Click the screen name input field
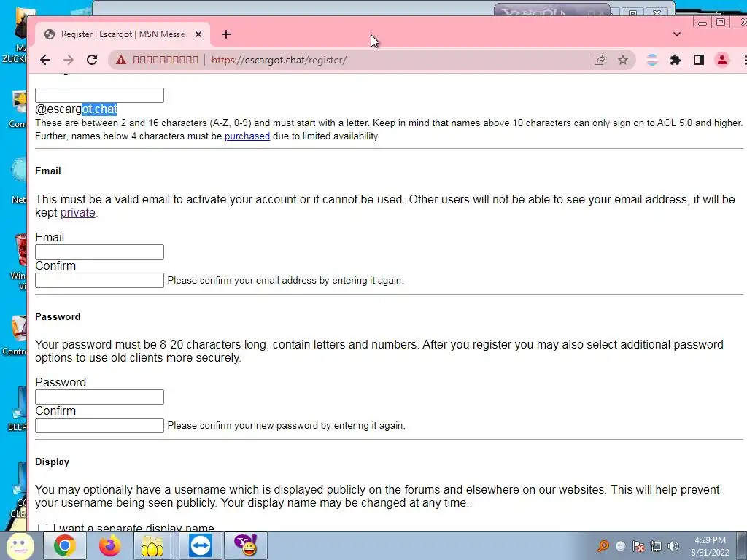This screenshot has height=560, width=747. [x=99, y=95]
